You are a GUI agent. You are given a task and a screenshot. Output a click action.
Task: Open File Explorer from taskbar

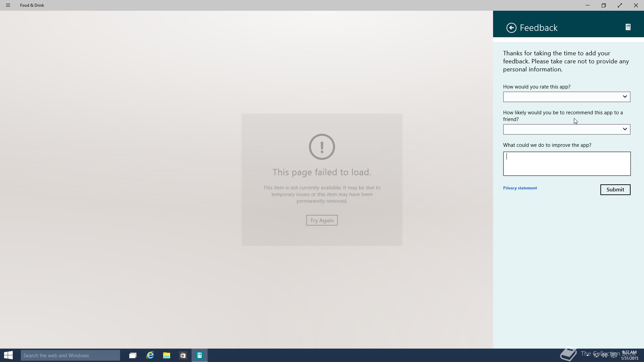pyautogui.click(x=166, y=355)
